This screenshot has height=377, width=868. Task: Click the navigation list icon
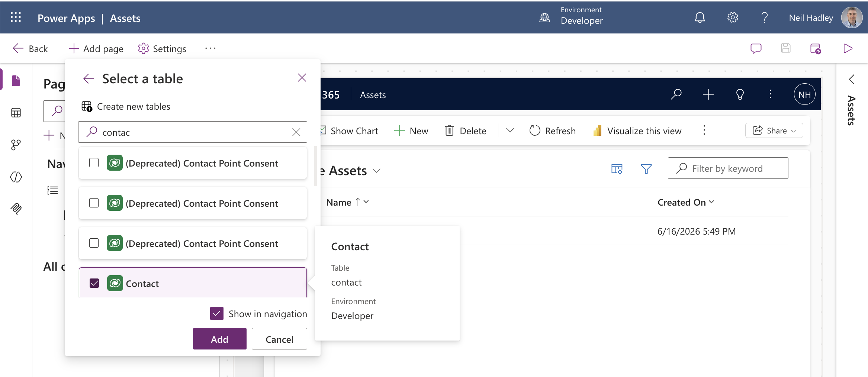click(52, 190)
